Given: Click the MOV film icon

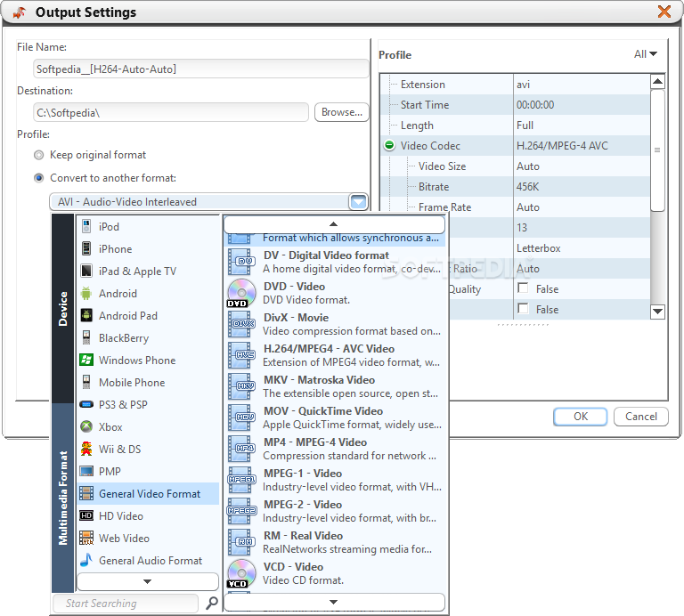Looking at the screenshot, I should click(241, 417).
